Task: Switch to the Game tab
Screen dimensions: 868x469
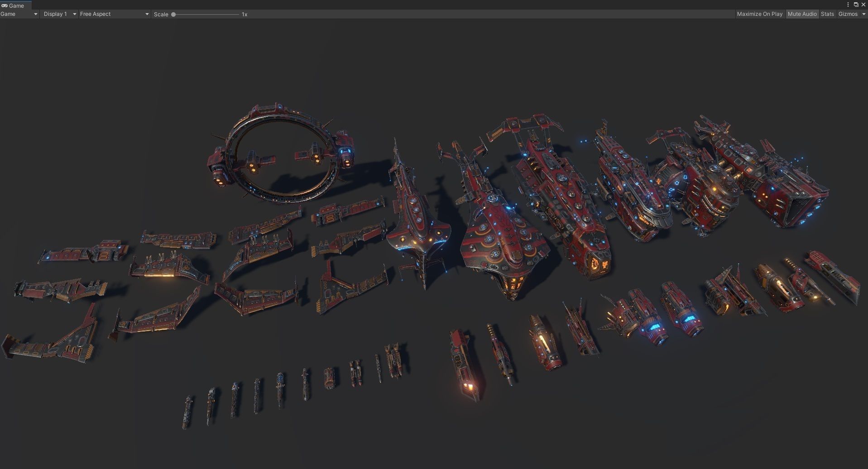Action: [x=15, y=5]
